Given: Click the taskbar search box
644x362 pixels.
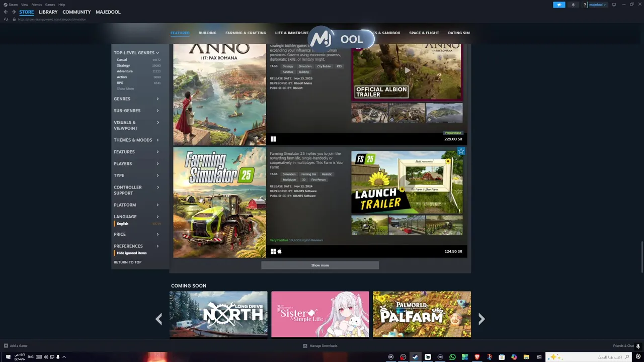Looking at the screenshot, I should tap(589, 357).
